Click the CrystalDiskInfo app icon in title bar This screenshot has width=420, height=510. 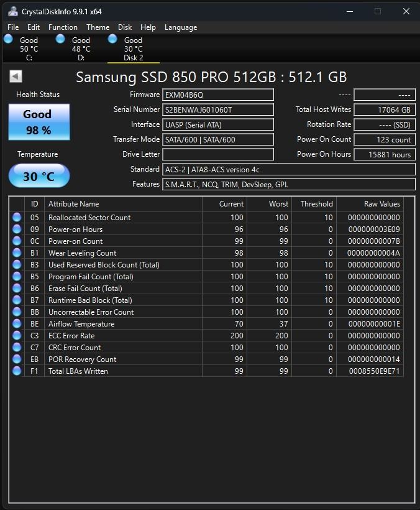click(x=13, y=11)
